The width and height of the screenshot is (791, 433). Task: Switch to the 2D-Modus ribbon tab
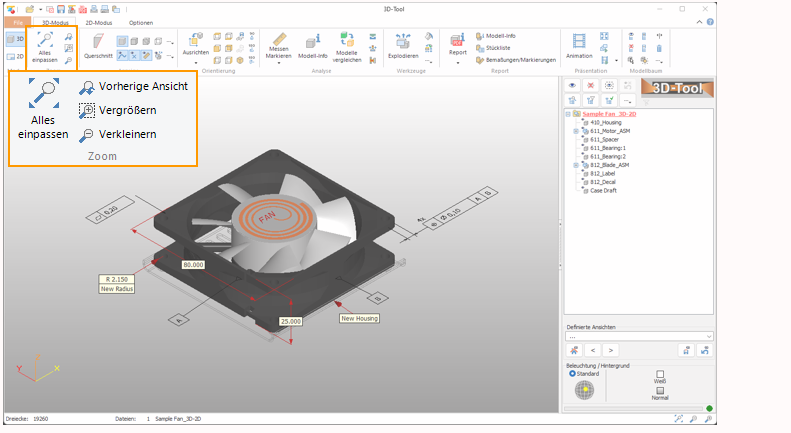[x=97, y=21]
